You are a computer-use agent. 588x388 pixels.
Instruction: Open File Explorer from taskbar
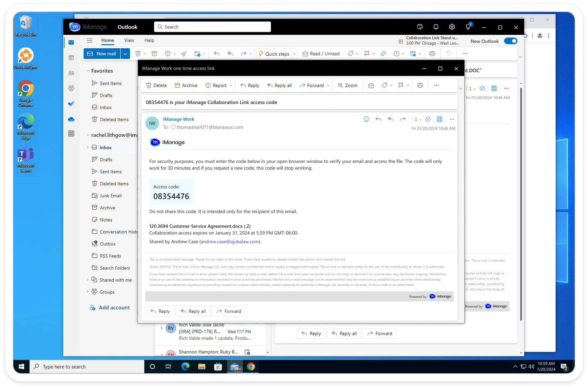coord(201,367)
